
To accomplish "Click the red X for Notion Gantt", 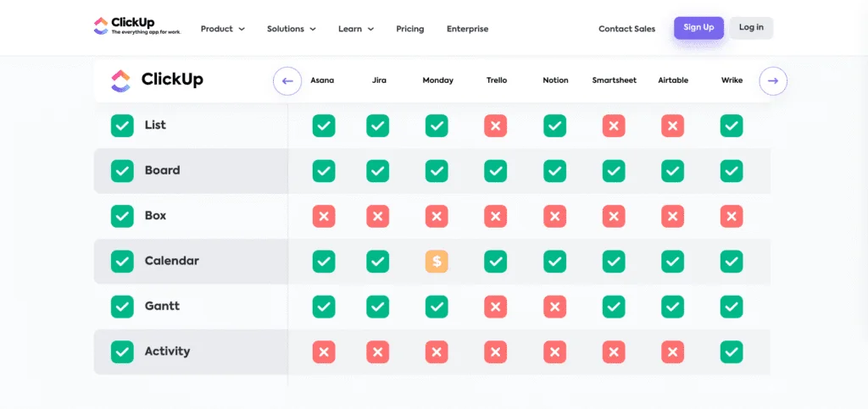I will coord(555,307).
